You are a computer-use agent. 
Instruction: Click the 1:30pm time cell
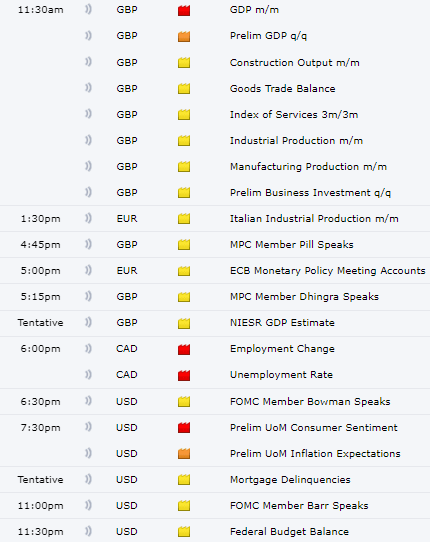[x=40, y=219]
